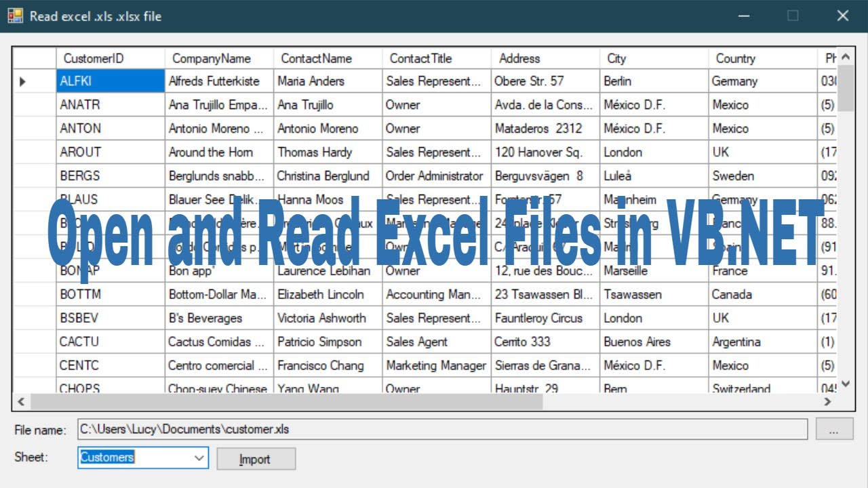Screen dimensions: 868x488
Task: Select the cell 'Avda. de la Cons...'
Action: point(546,105)
